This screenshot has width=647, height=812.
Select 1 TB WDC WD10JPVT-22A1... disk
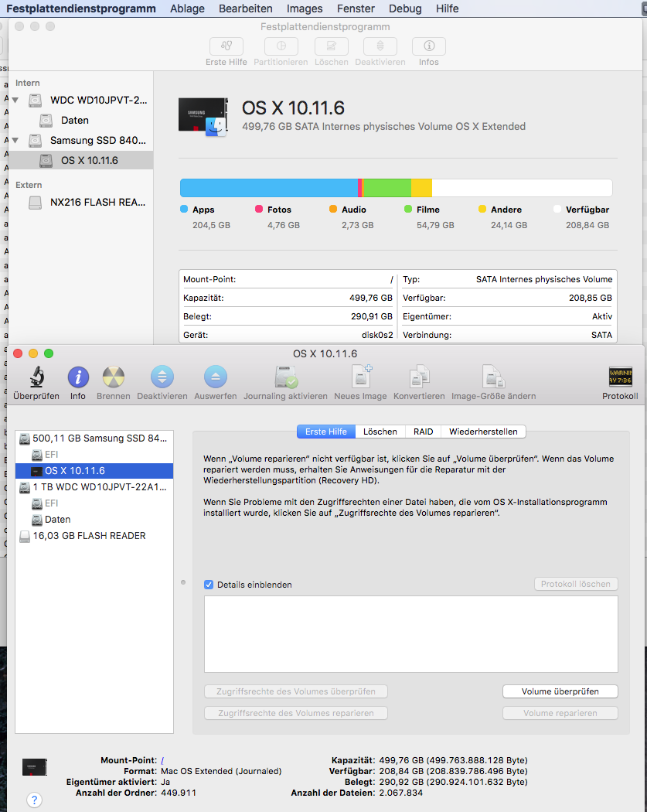click(94, 486)
